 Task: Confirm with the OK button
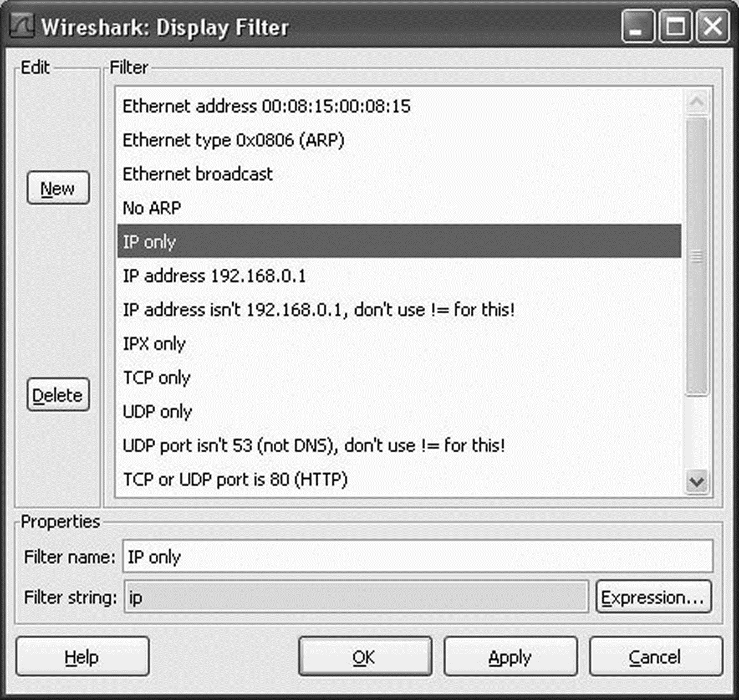click(365, 657)
